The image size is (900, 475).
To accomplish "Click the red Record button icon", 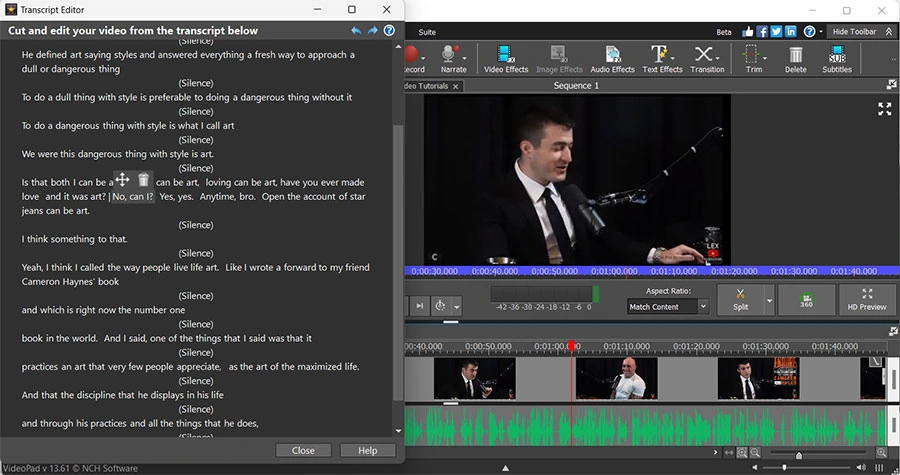I will [411, 54].
